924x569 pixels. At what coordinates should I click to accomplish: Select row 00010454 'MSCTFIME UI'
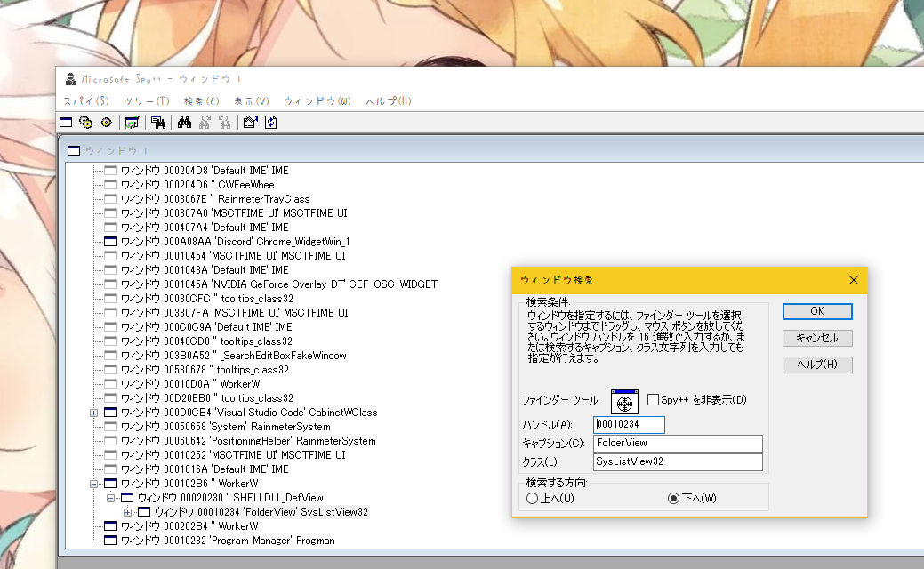pos(233,256)
